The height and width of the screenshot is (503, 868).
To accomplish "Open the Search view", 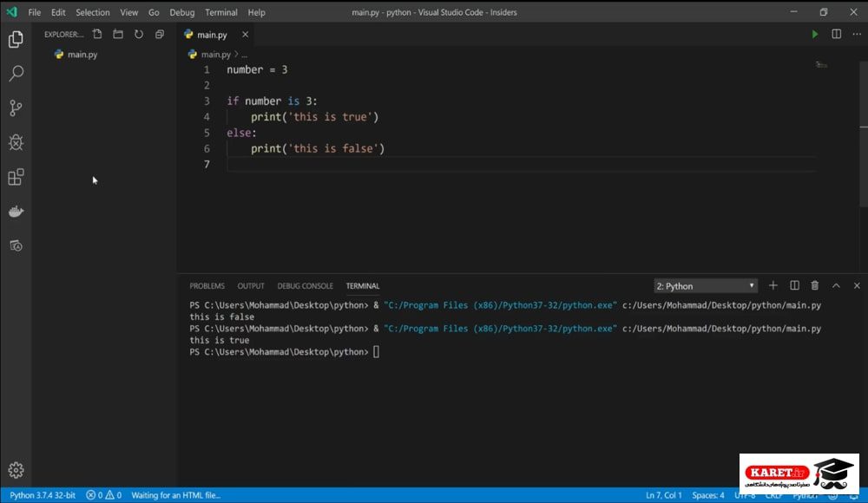I will click(x=16, y=74).
